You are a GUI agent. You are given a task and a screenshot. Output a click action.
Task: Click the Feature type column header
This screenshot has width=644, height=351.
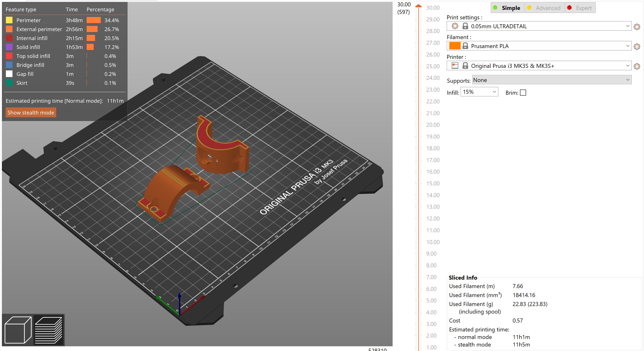(21, 9)
